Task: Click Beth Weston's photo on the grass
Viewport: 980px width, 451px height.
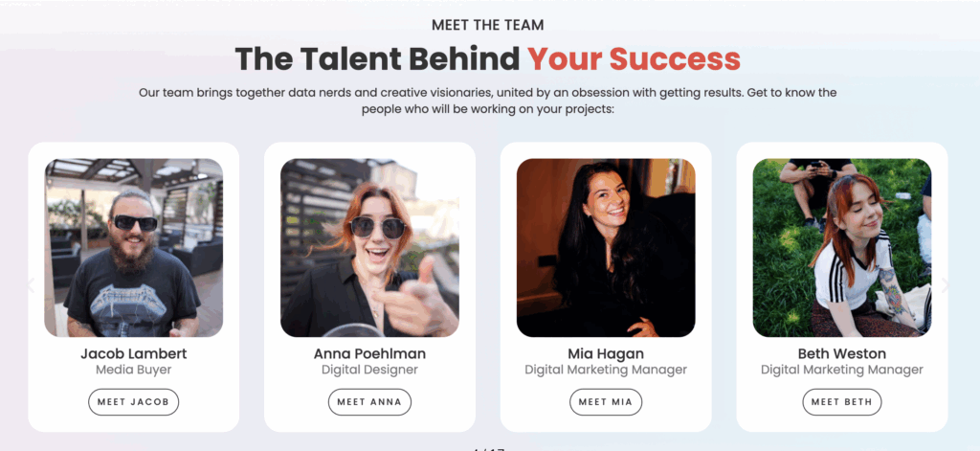Action: click(x=841, y=247)
